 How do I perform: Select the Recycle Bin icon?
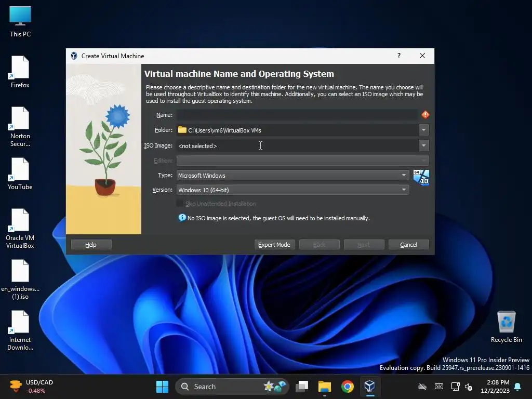pos(506,326)
